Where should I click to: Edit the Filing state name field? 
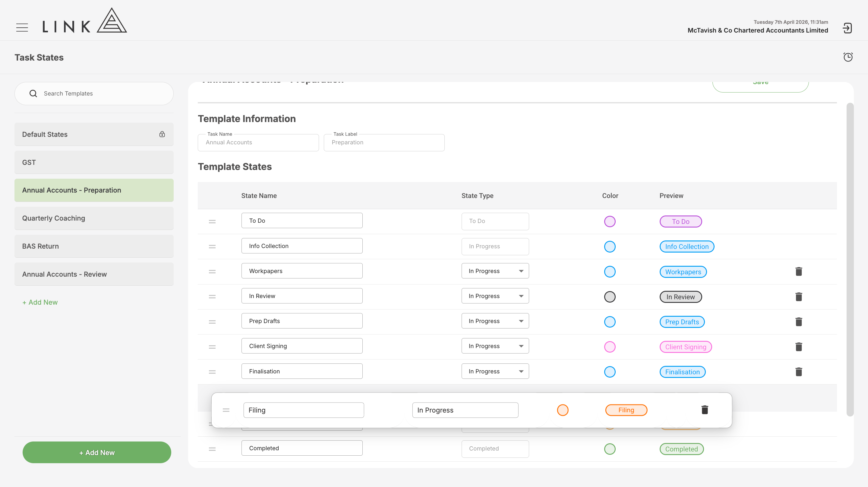coord(304,410)
